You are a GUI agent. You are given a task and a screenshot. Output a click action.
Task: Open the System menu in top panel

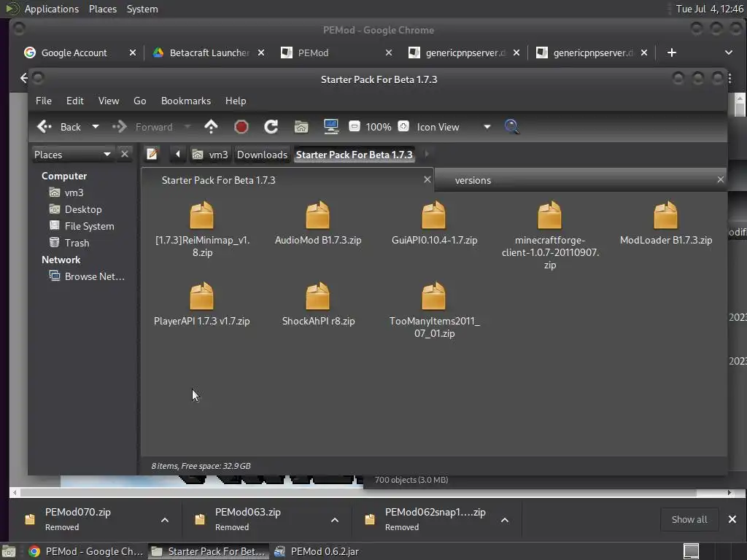click(142, 9)
